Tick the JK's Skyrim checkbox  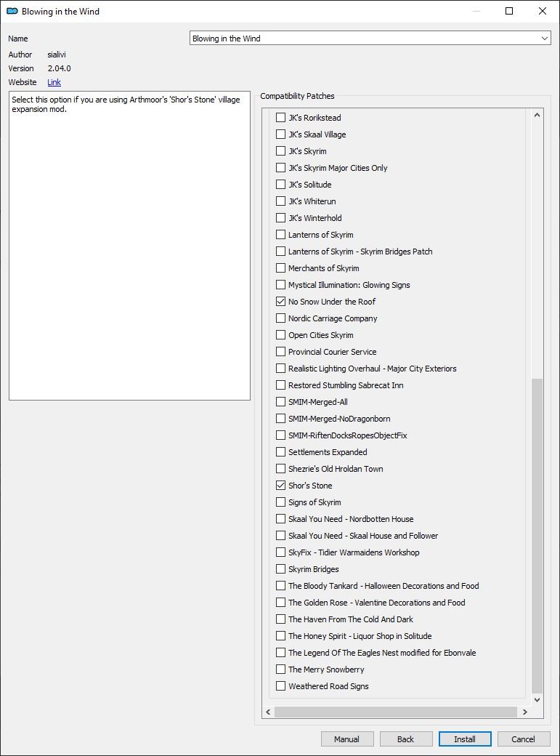pos(280,151)
